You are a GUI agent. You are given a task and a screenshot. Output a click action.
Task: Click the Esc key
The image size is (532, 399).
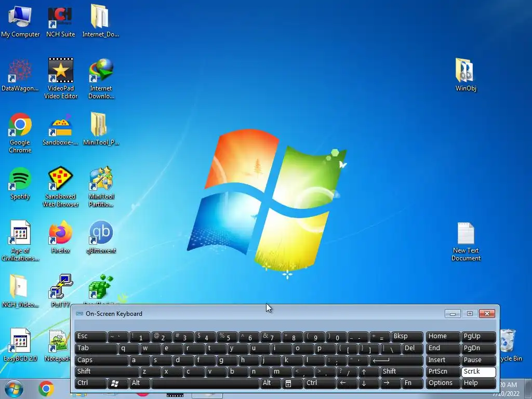90,337
